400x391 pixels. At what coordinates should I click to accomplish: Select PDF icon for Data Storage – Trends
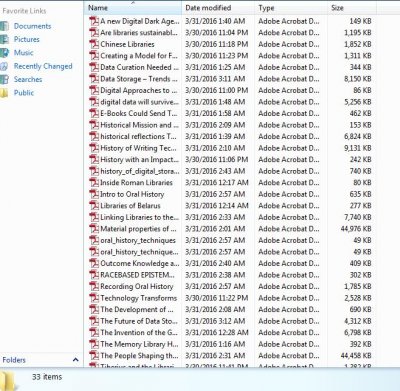(x=94, y=79)
